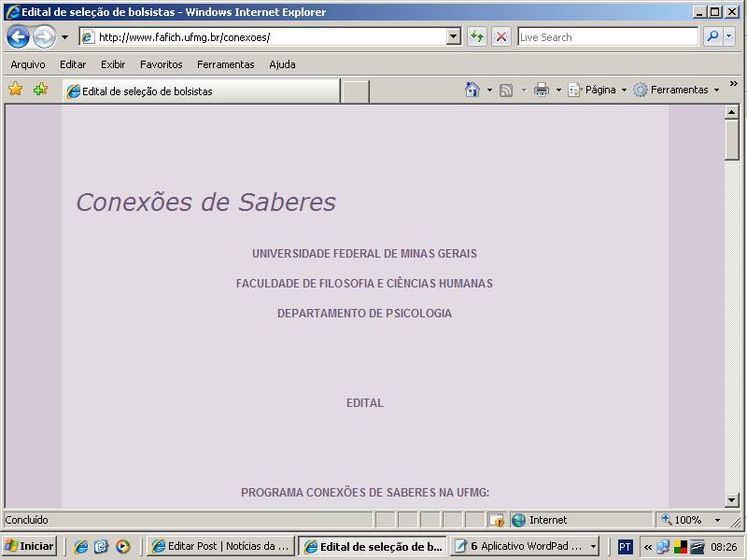The width and height of the screenshot is (747, 560).
Task: Click the network computers tray icon
Action: [x=663, y=546]
